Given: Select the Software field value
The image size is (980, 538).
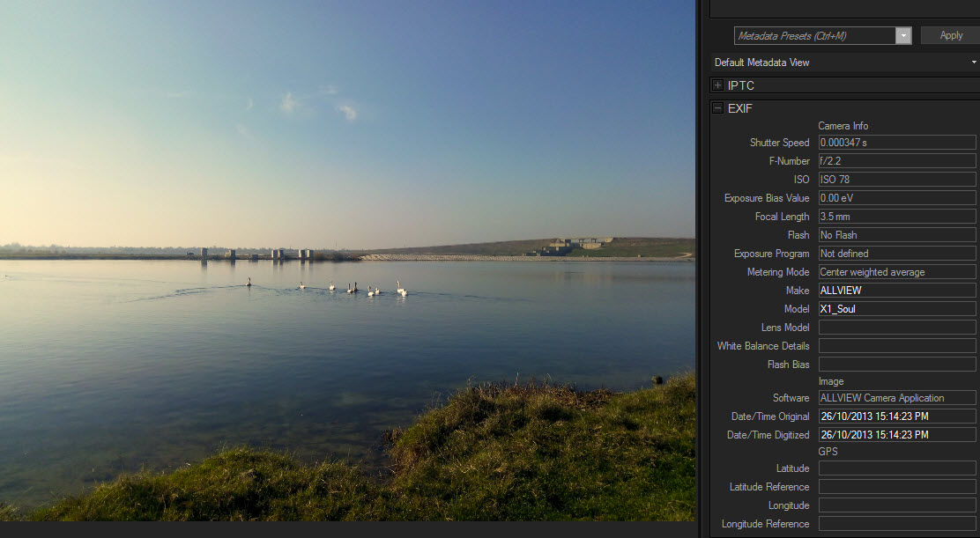Looking at the screenshot, I should coord(897,398).
